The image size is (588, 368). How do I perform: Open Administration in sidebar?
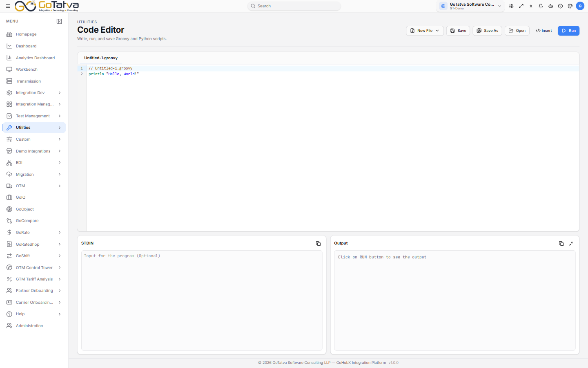coord(34,326)
